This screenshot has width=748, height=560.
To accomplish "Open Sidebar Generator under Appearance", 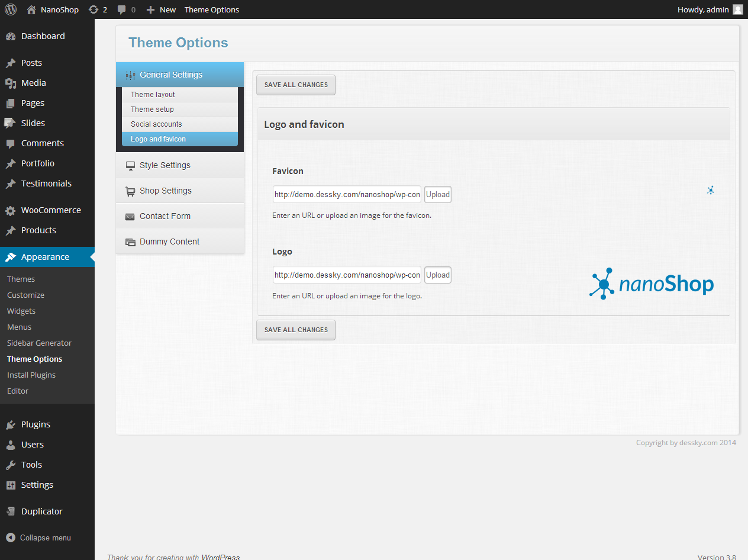I will pos(39,343).
